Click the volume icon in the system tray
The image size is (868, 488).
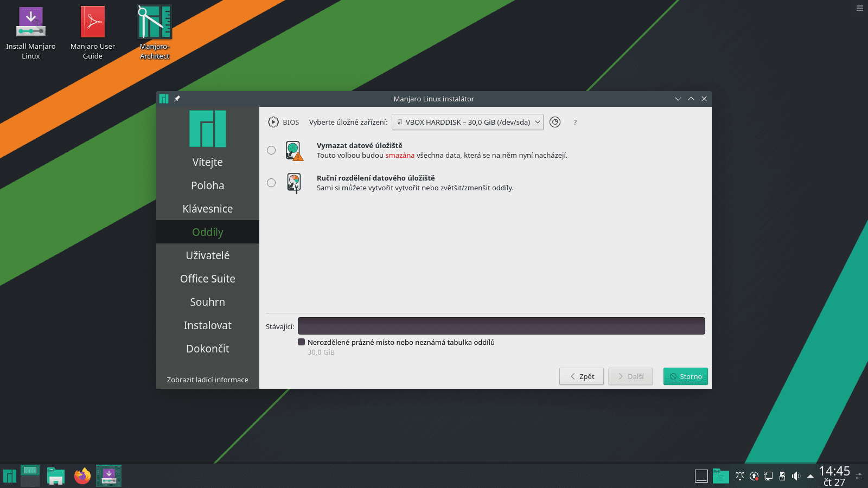[x=796, y=476]
